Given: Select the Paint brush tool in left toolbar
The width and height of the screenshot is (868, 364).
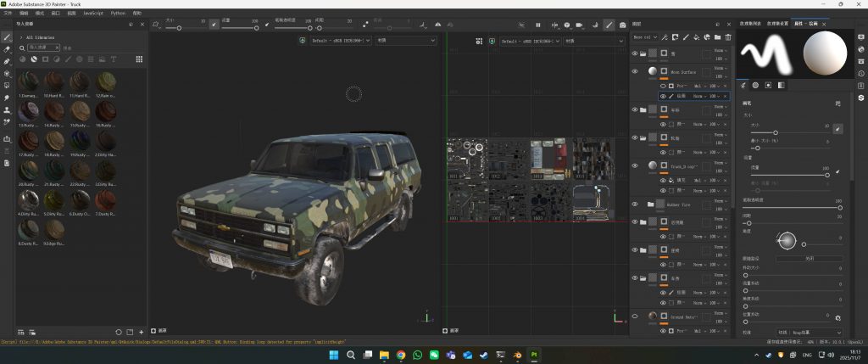Looking at the screenshot, I should pyautogui.click(x=8, y=37).
